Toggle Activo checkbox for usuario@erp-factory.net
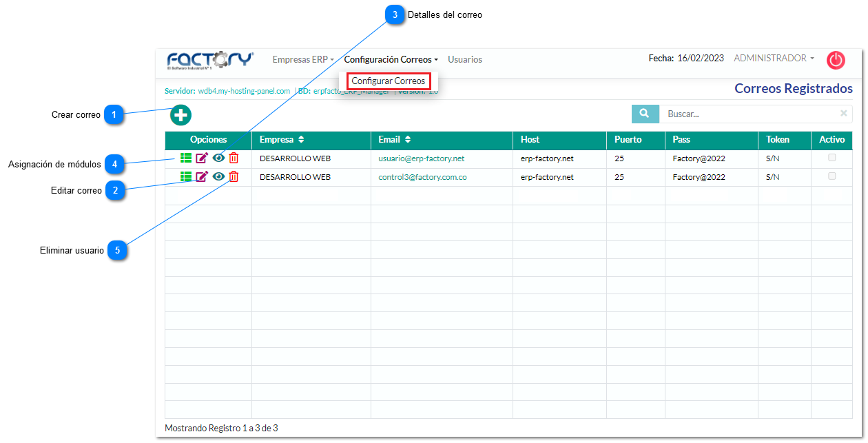 [x=832, y=158]
